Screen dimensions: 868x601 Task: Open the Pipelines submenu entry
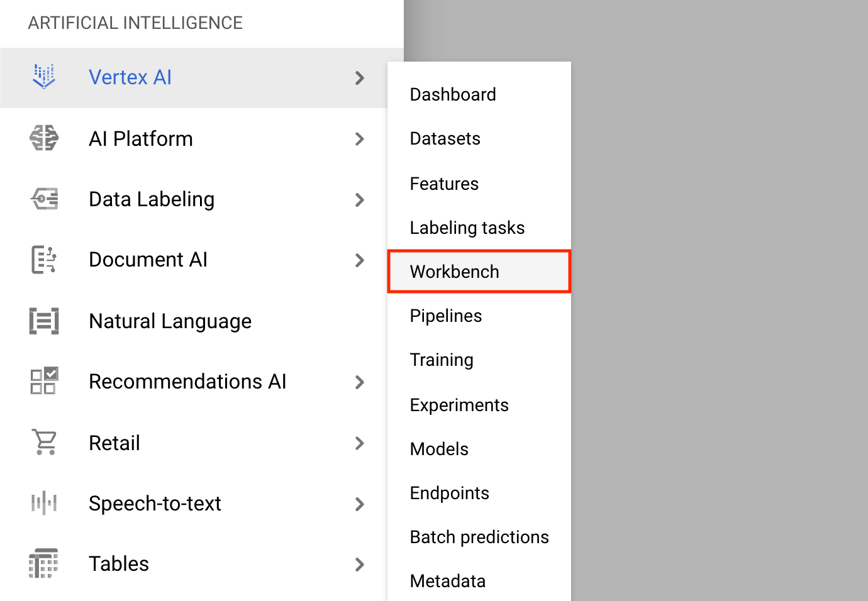point(446,316)
